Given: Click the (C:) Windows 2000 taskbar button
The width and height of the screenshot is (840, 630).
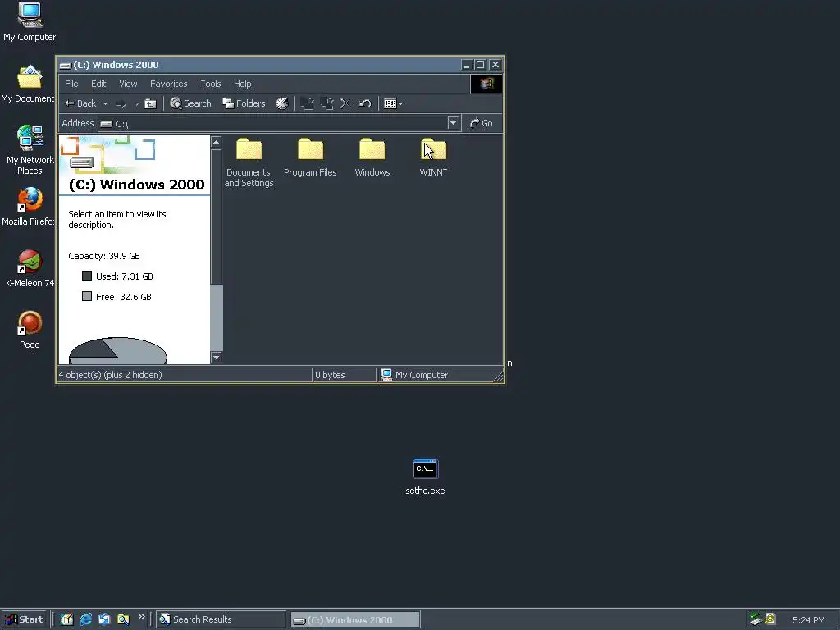Looking at the screenshot, I should [356, 620].
